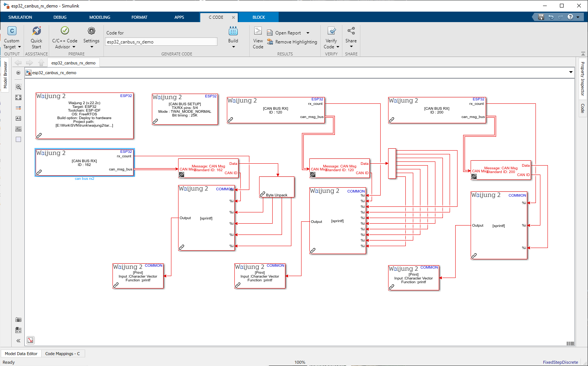Open code generation Settings gear
Viewport: 588px width, 366px height.
tap(91, 31)
